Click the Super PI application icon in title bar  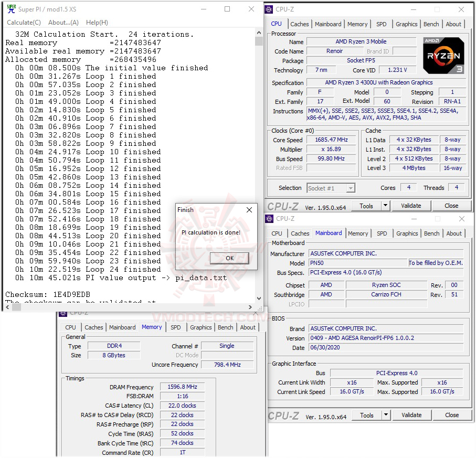coord(11,9)
